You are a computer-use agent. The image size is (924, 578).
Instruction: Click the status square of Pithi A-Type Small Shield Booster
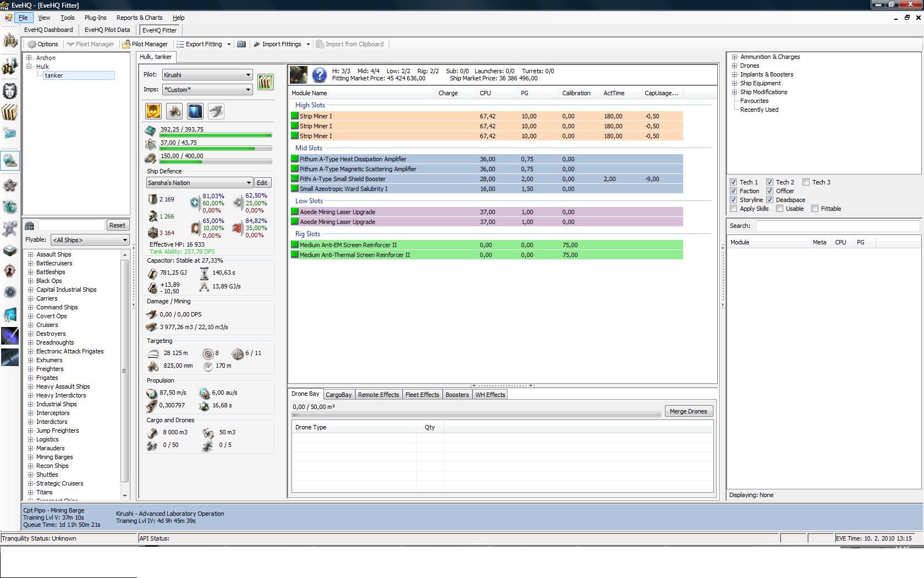point(295,179)
